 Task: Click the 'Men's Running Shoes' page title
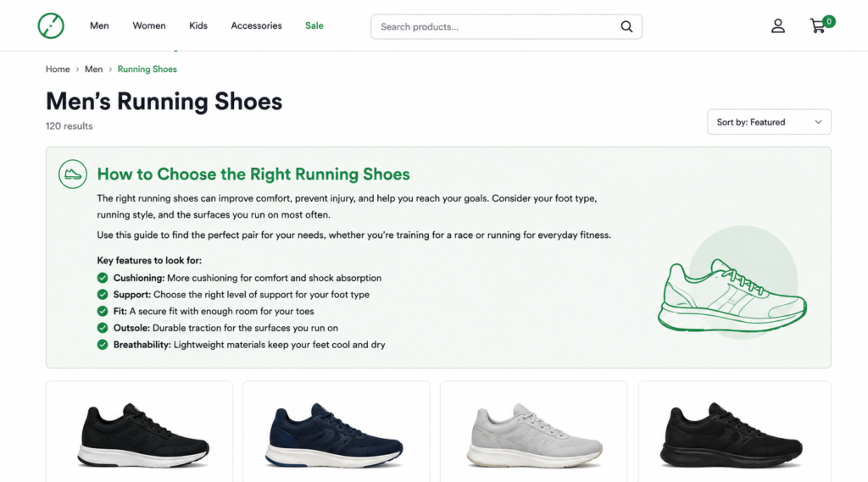pos(164,102)
